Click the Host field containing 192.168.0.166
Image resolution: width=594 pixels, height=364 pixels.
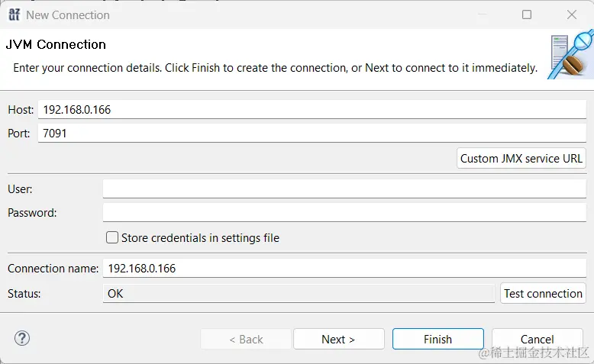coord(312,110)
